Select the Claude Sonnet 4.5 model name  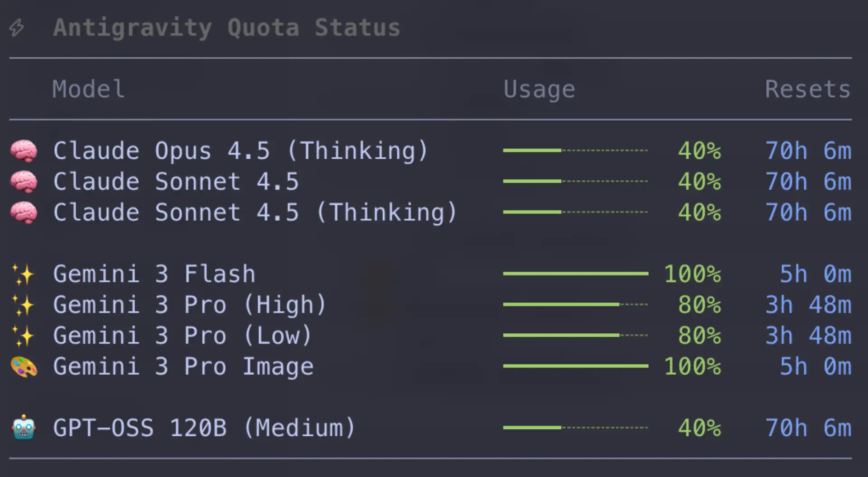pos(176,182)
